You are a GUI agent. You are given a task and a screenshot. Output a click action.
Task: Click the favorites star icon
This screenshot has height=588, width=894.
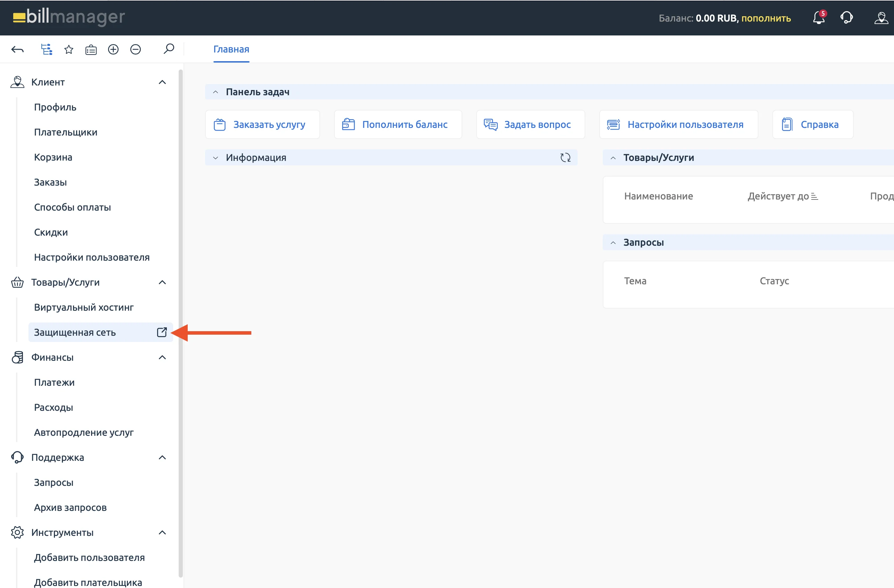coord(68,49)
